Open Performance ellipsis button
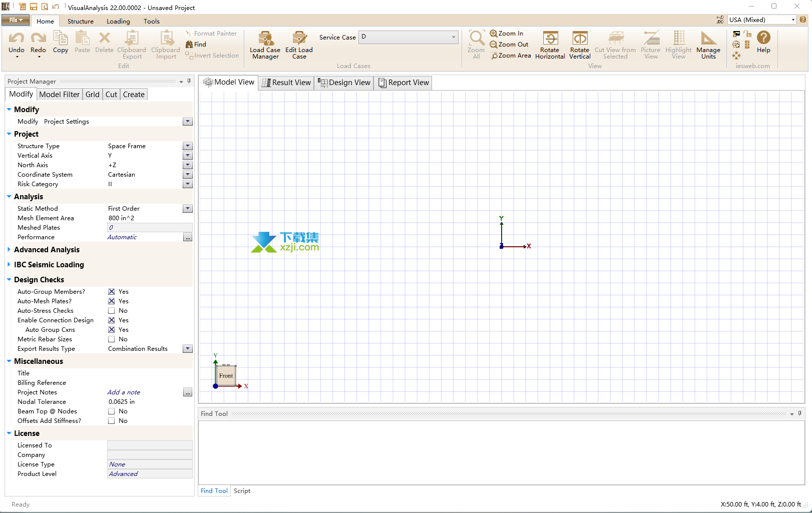812x513 pixels. tap(188, 237)
